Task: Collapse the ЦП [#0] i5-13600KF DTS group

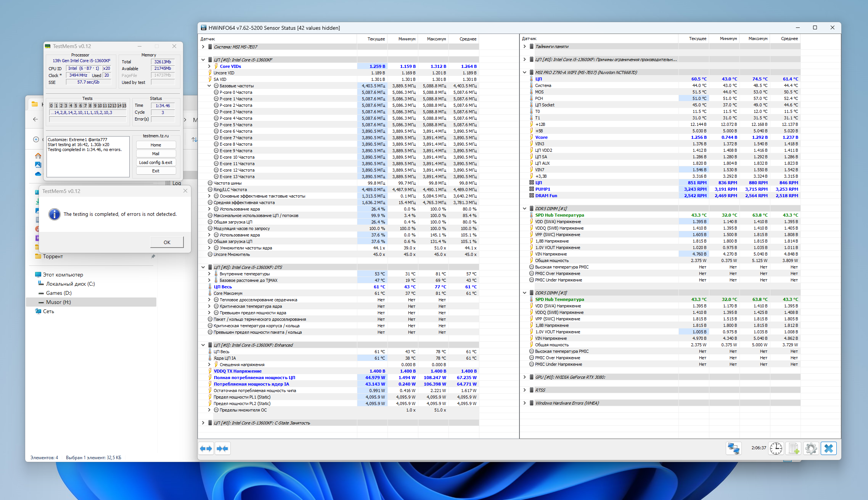Action: coord(203,267)
